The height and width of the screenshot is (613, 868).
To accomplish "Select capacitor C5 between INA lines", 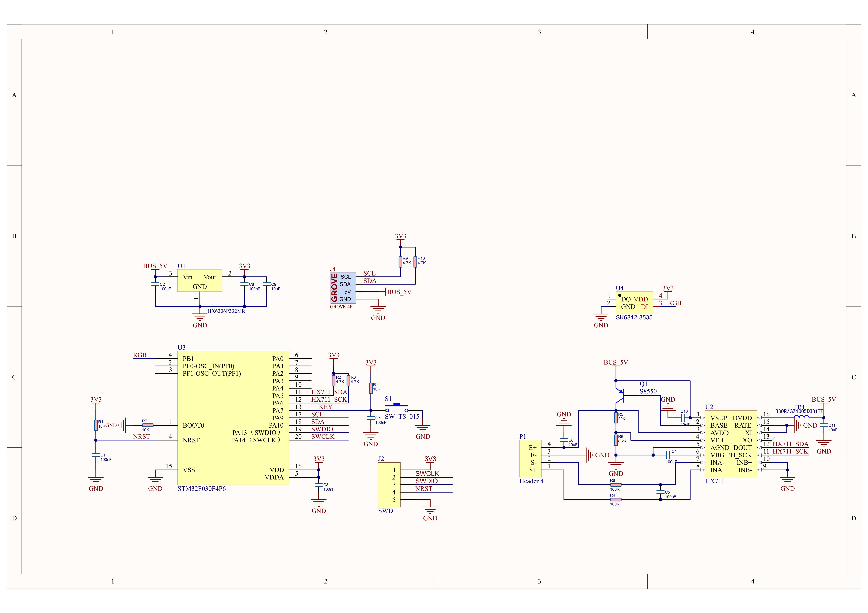I will click(x=660, y=492).
